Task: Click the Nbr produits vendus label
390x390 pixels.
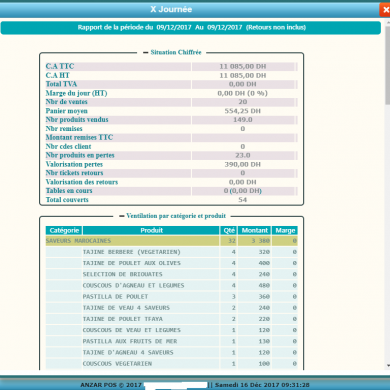Action: point(77,119)
